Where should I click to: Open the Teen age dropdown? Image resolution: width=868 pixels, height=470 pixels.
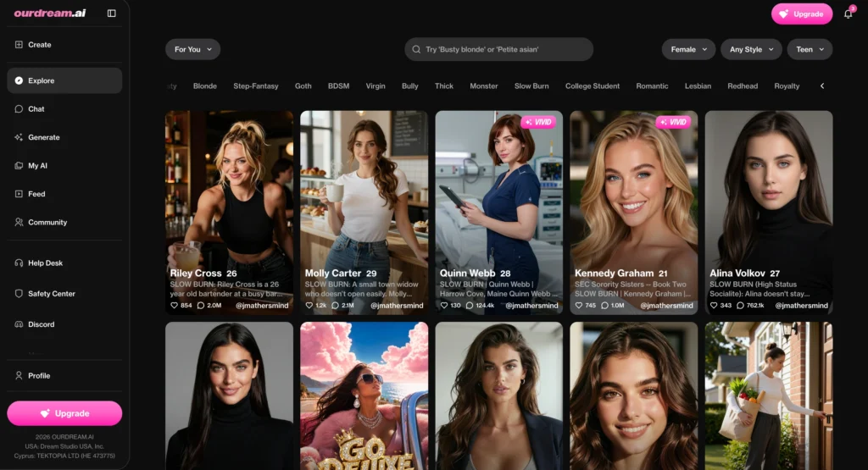pos(810,49)
